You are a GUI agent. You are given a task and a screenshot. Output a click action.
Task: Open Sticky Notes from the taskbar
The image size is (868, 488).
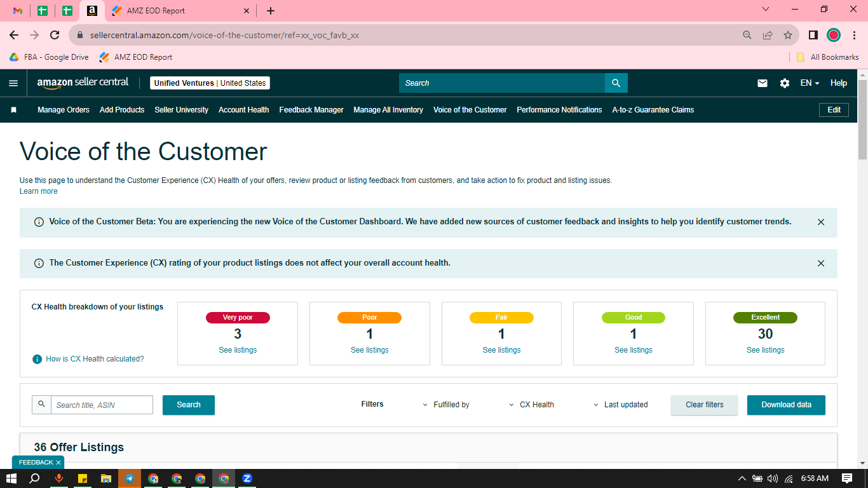click(x=83, y=478)
